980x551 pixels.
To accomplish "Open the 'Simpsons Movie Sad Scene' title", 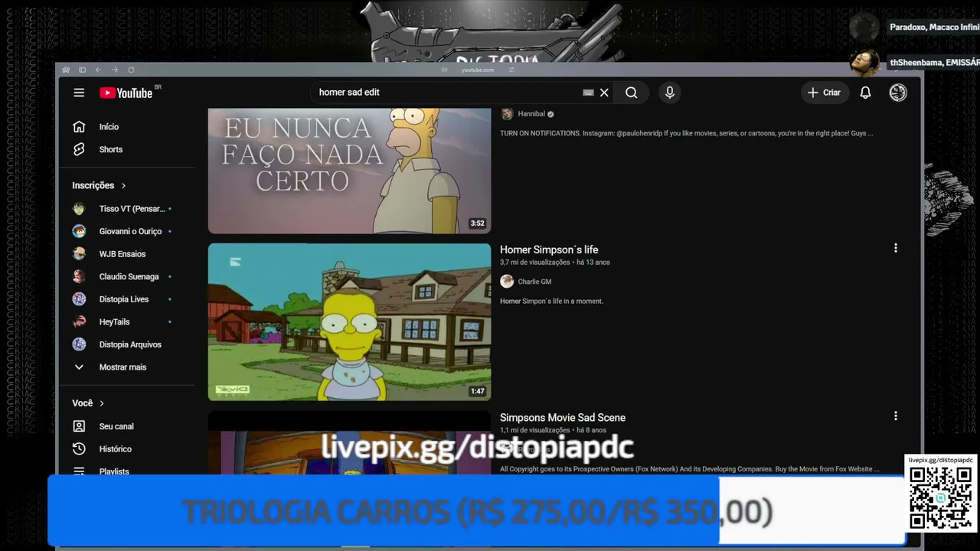I will click(563, 418).
